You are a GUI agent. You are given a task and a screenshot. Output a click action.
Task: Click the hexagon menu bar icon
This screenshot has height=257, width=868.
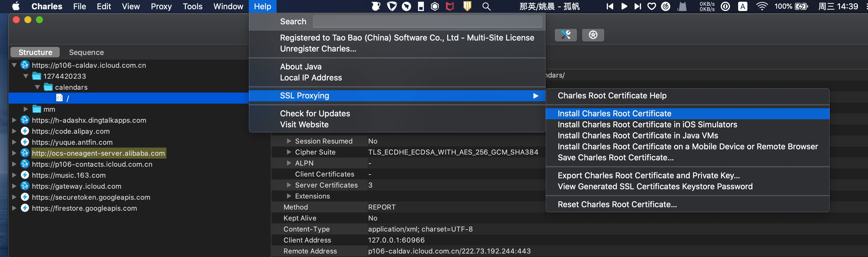pyautogui.click(x=435, y=6)
